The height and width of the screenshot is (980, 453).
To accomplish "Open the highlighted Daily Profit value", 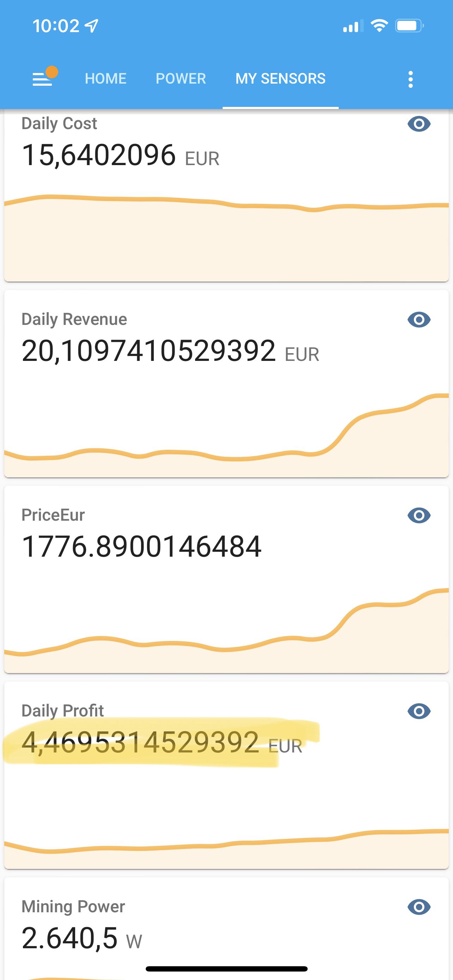I will click(140, 742).
